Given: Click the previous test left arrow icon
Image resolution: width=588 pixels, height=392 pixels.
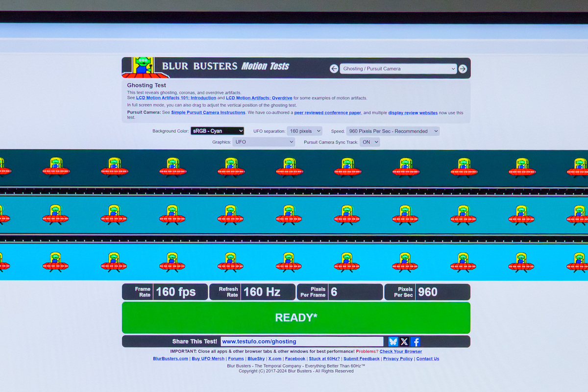Looking at the screenshot, I should 334,69.
